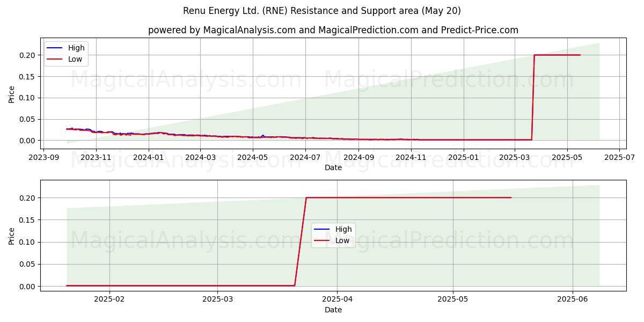Click the bottom chart x-axis label '2025-04'
Viewport: 644px width, 322px height.
click(x=337, y=299)
